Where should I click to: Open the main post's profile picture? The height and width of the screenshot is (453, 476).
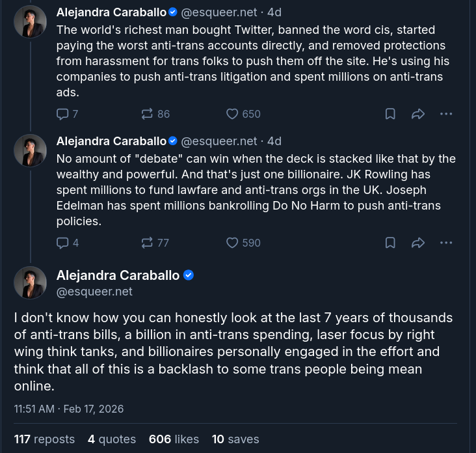coord(30,282)
